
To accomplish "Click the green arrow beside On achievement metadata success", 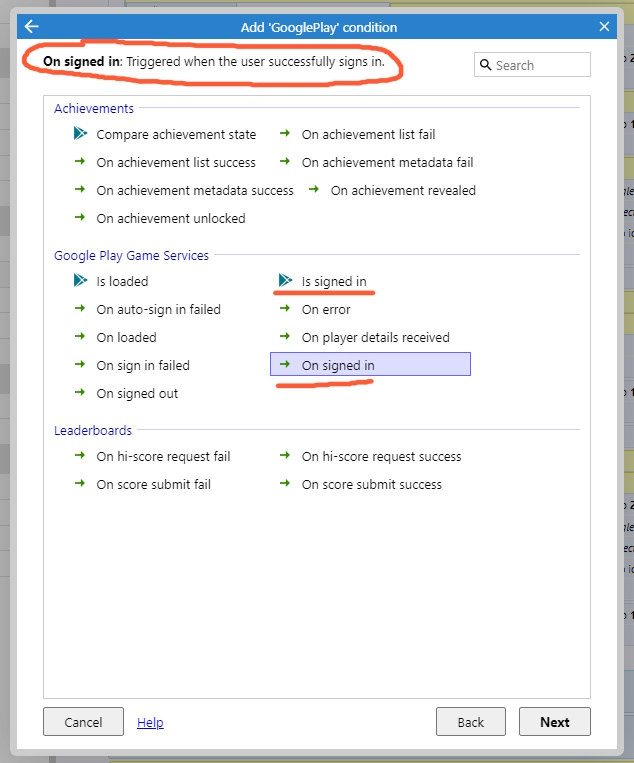I will tap(80, 189).
